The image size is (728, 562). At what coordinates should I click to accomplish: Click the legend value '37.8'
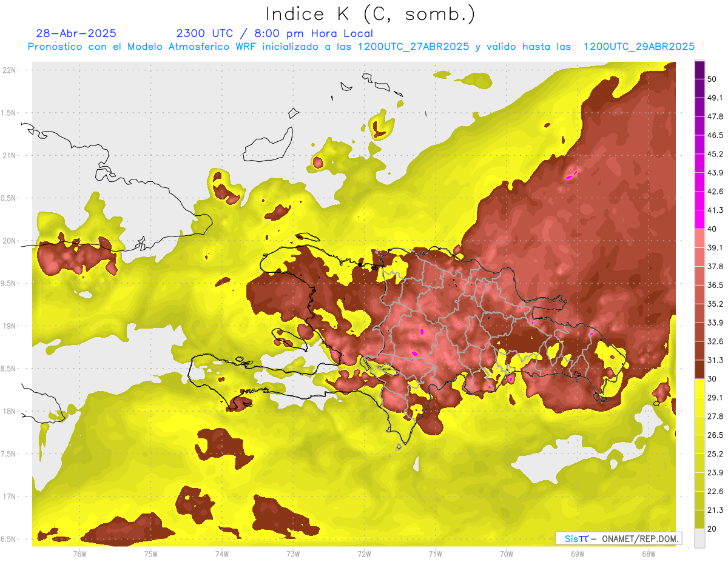[x=715, y=266]
